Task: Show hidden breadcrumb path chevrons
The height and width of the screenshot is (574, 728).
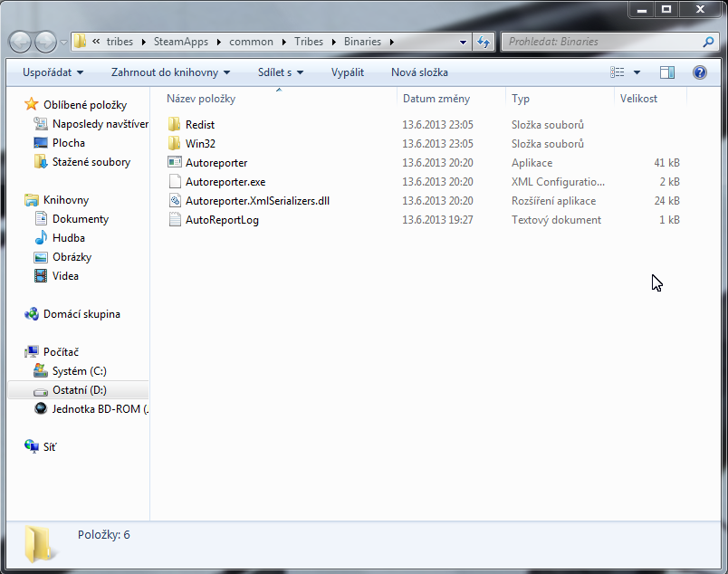Action: 96,42
